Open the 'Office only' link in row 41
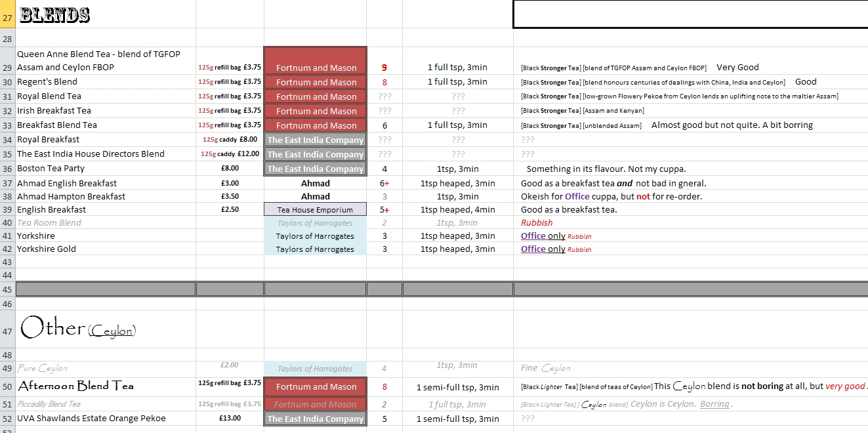Screen dimensions: 868x433 [x=543, y=236]
